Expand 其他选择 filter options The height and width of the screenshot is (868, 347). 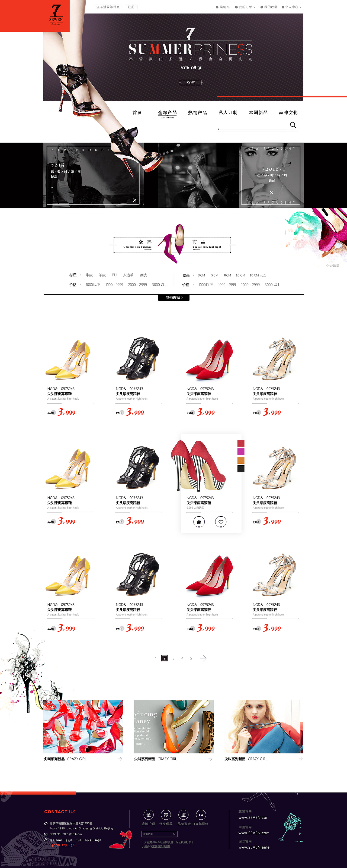[x=174, y=298]
